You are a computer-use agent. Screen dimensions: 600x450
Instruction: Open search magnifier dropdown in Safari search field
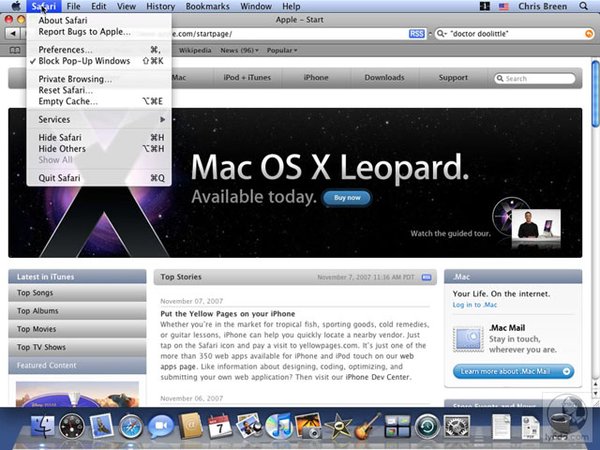pyautogui.click(x=442, y=34)
